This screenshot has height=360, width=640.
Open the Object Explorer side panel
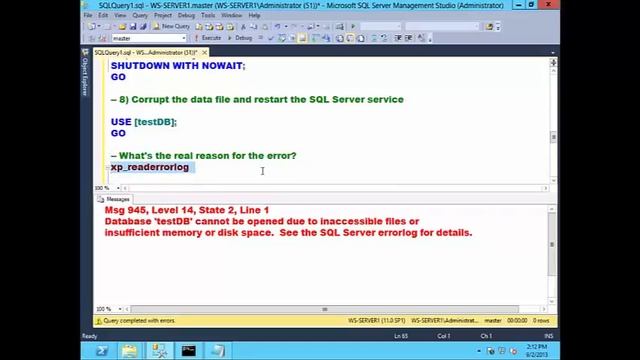[85, 73]
